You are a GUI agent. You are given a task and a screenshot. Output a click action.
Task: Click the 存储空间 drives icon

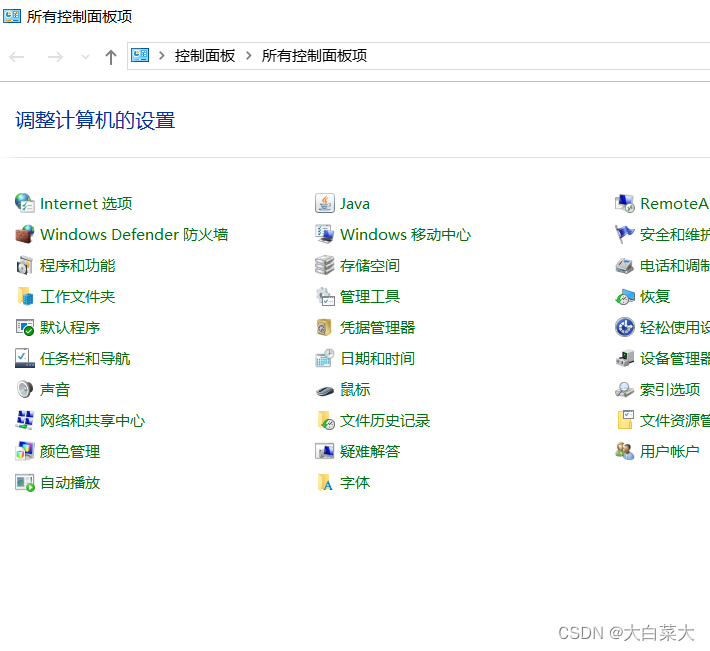click(325, 265)
